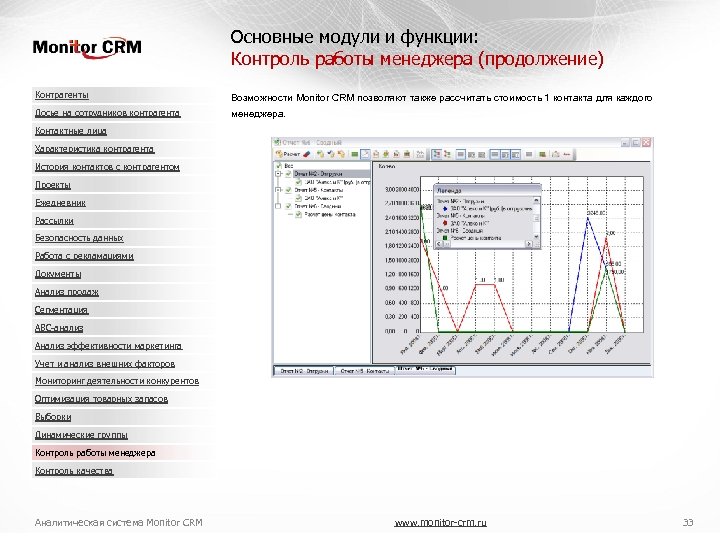Open the Анализ эффективности маркетинга link
Viewport: 720px width, 540px height.
[x=108, y=346]
